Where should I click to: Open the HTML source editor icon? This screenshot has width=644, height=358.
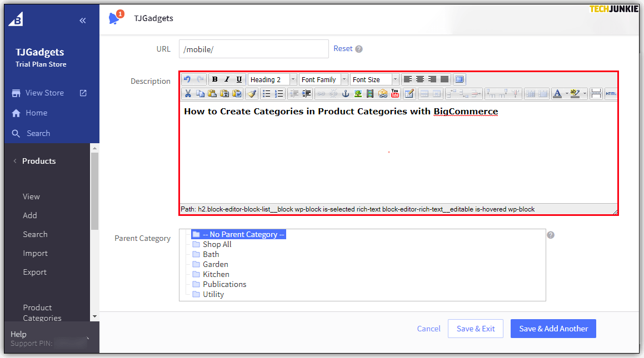pos(611,94)
